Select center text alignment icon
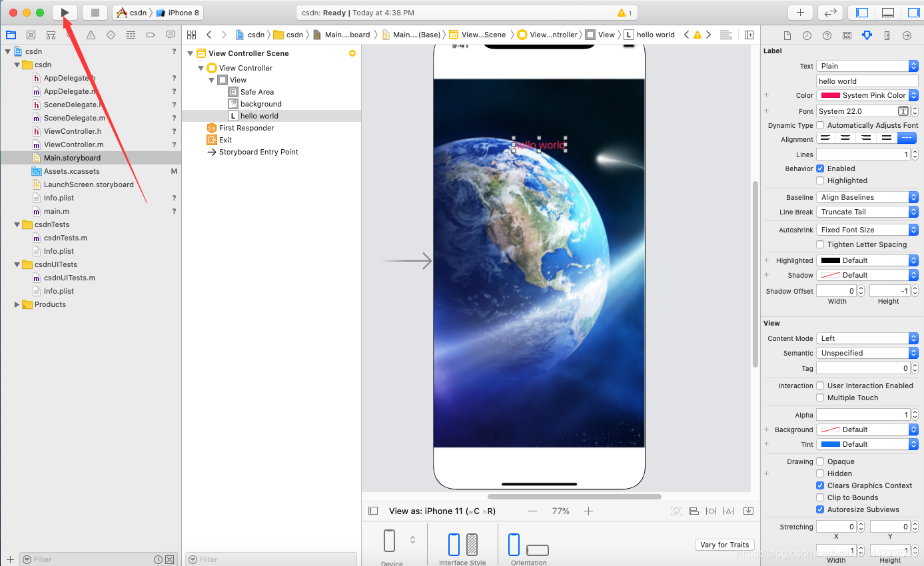924x566 pixels. pos(845,138)
